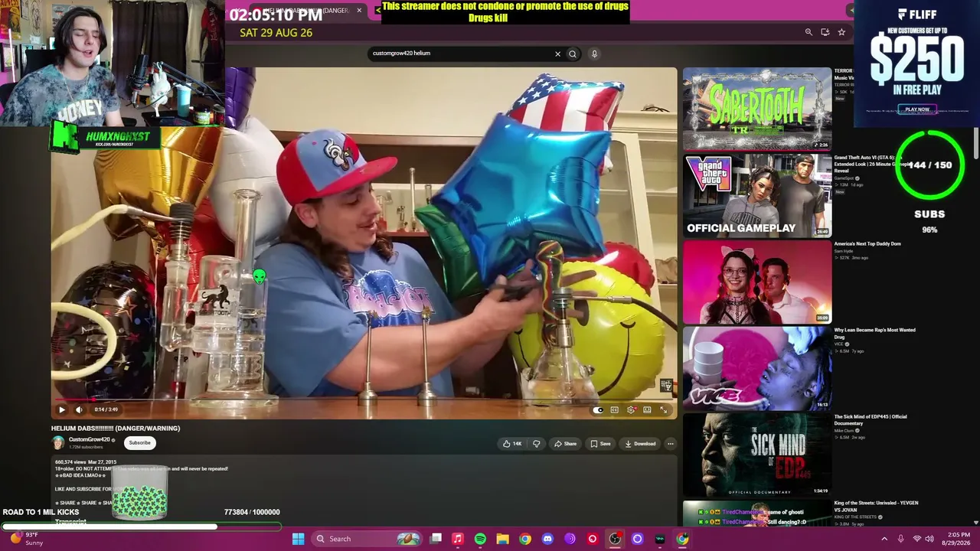Open the Windows Start menu
This screenshot has width=980, height=551.
tap(298, 539)
